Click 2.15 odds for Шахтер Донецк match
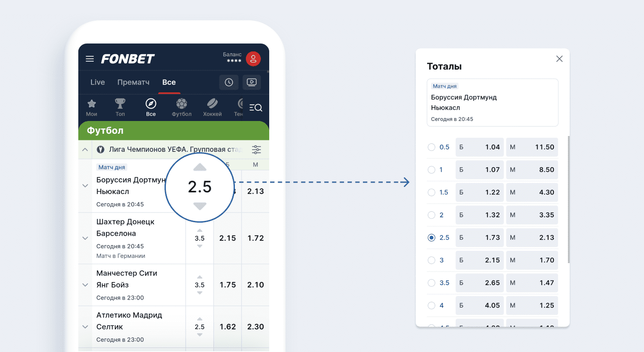 (228, 238)
